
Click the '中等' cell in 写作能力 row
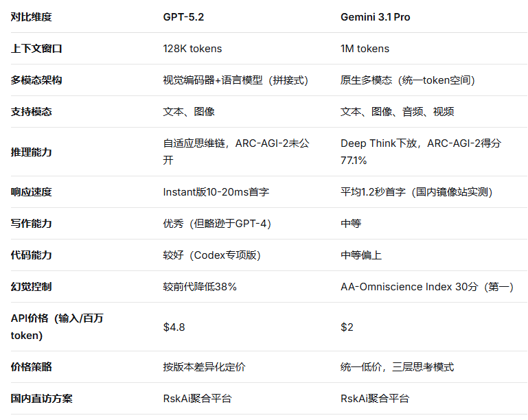(351, 224)
